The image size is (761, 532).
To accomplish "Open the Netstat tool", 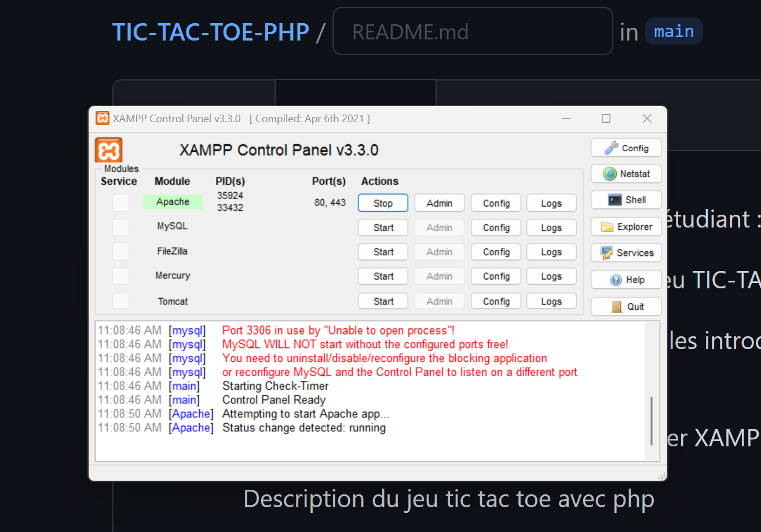I will 625,174.
